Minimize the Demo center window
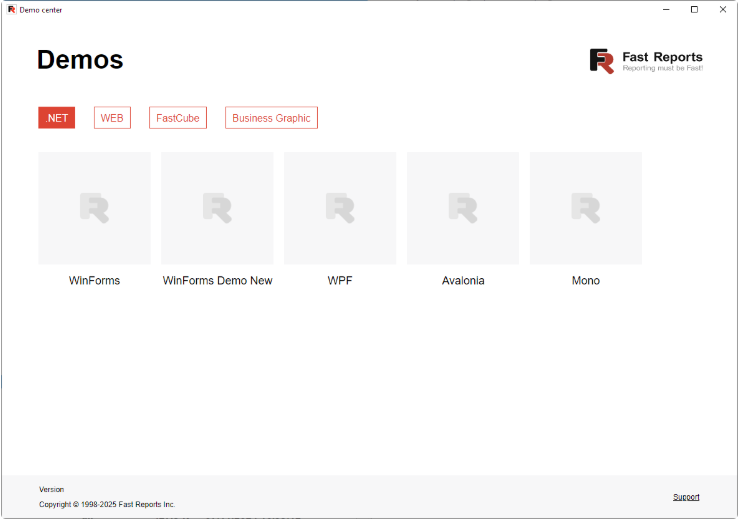The width and height of the screenshot is (744, 522). point(666,9)
